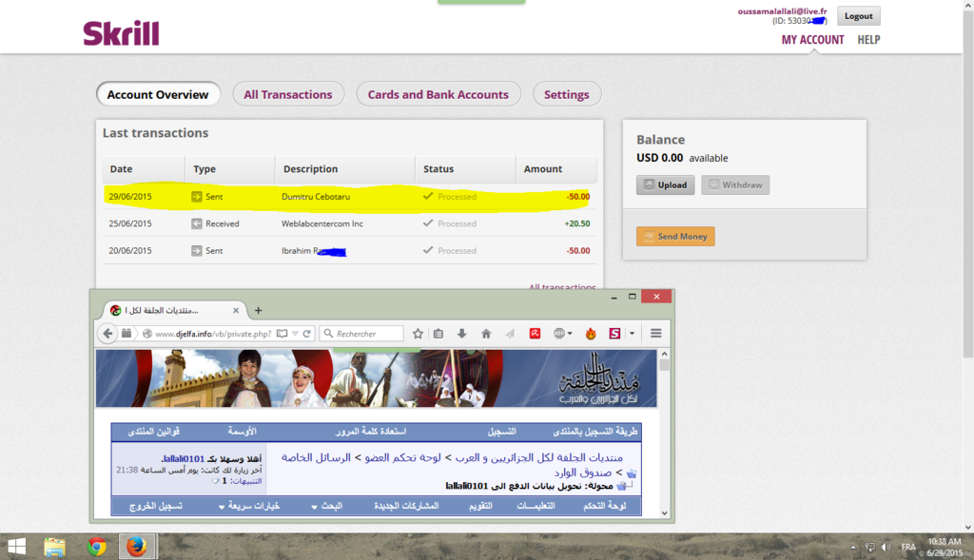This screenshot has height=560, width=974.
Task: Open File Explorer from the taskbar
Action: [x=54, y=547]
